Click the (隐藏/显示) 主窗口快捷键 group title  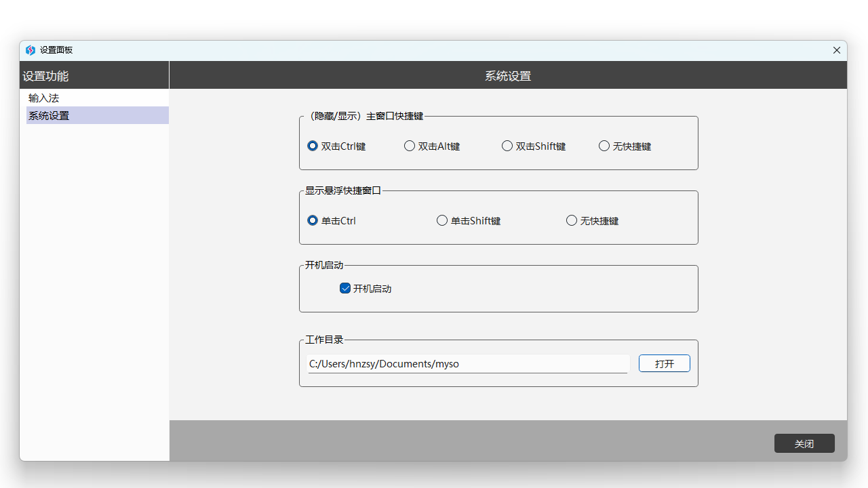coord(363,116)
